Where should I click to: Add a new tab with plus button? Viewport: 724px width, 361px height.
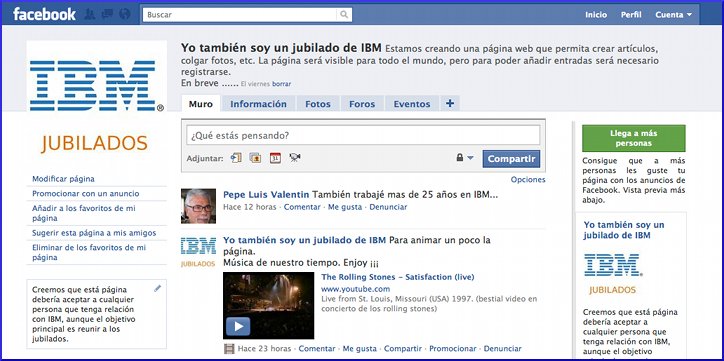[x=450, y=104]
